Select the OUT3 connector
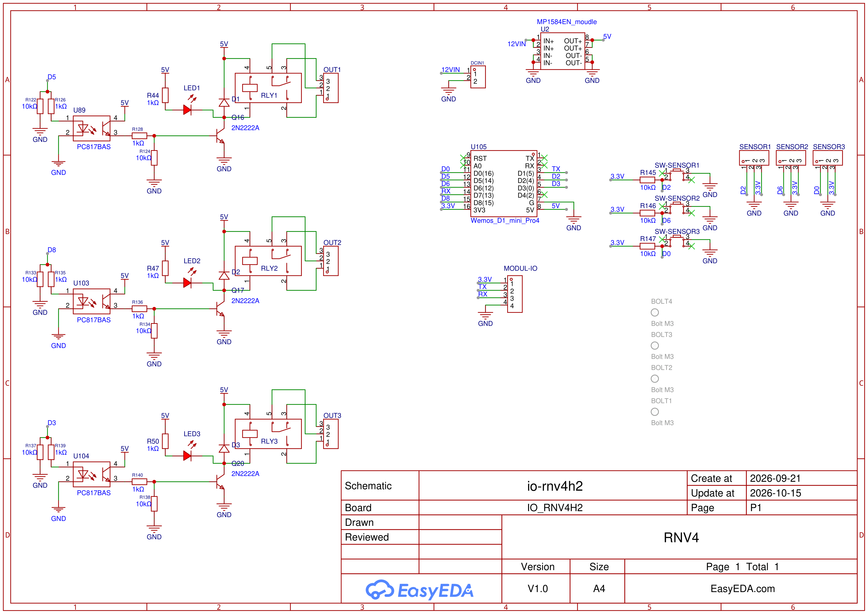 click(x=331, y=434)
